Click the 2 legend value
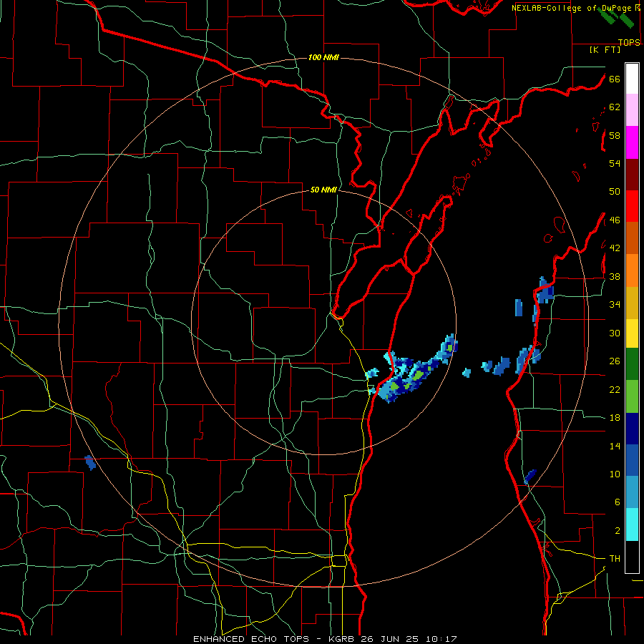The image size is (644, 644). [x=618, y=531]
